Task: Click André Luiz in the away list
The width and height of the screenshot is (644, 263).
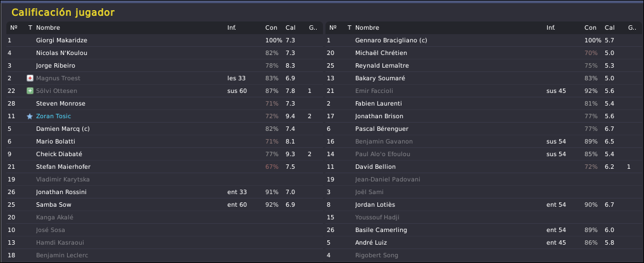Action: pyautogui.click(x=371, y=243)
